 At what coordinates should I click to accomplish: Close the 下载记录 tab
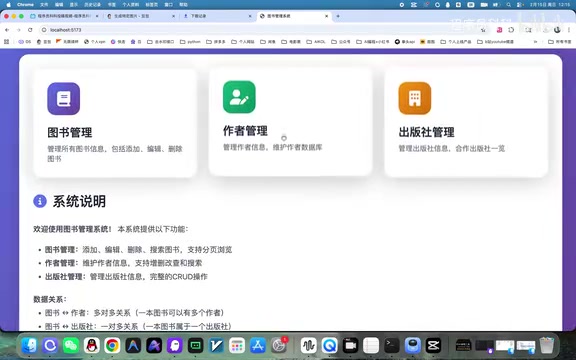click(250, 16)
